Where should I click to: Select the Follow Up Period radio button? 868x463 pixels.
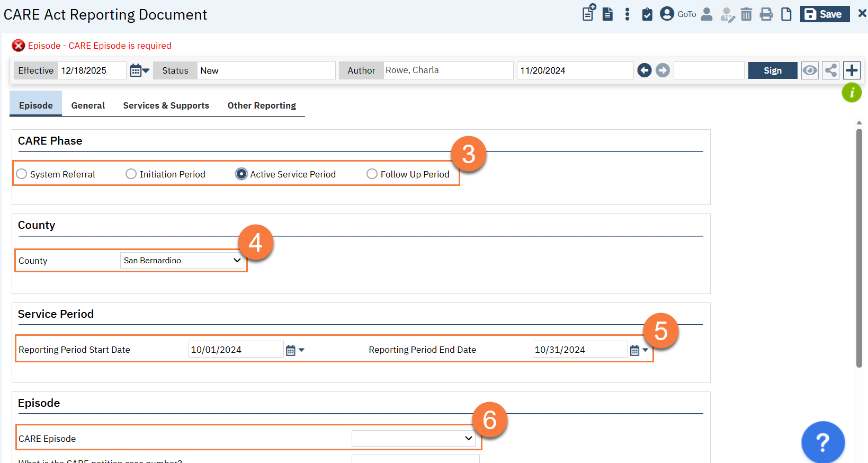372,174
